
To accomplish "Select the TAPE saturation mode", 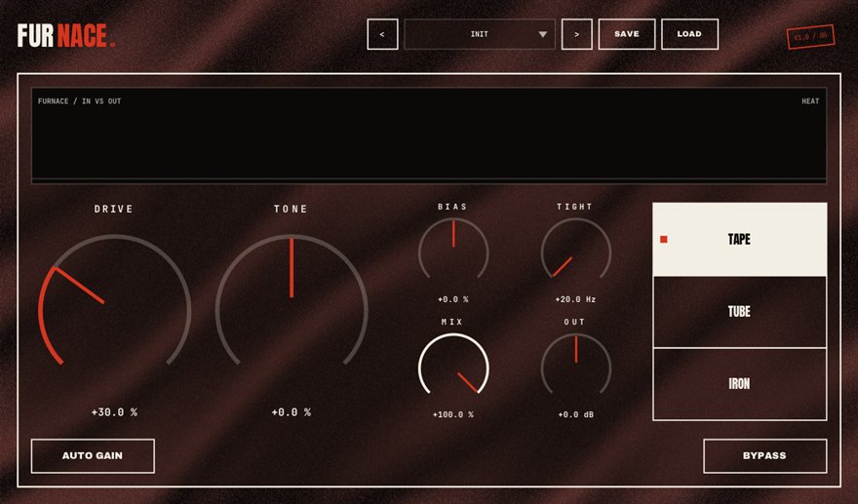I will click(x=740, y=239).
